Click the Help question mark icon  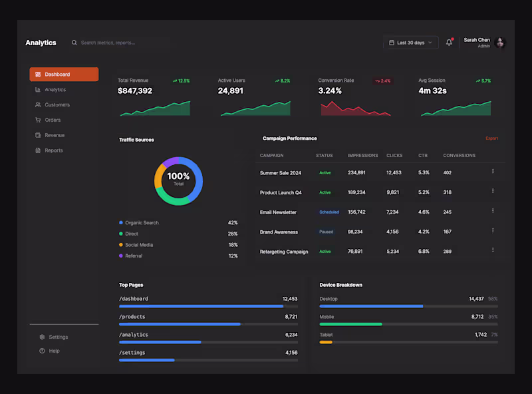42,351
